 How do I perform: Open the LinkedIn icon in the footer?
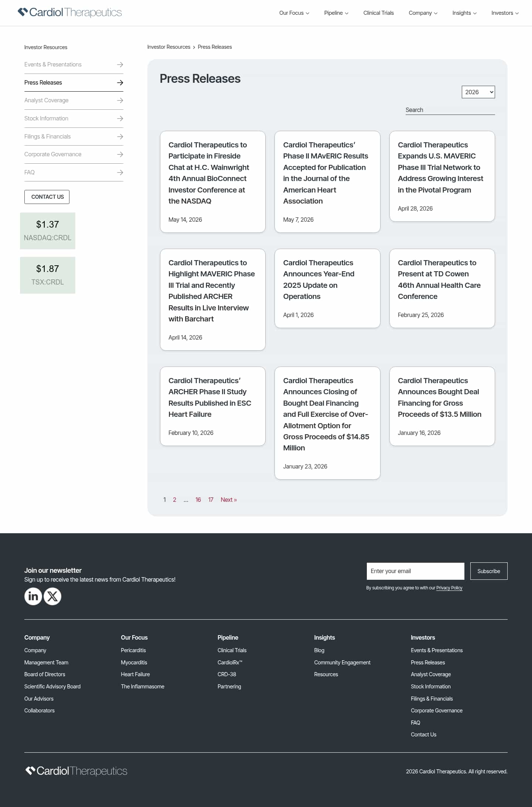(33, 596)
